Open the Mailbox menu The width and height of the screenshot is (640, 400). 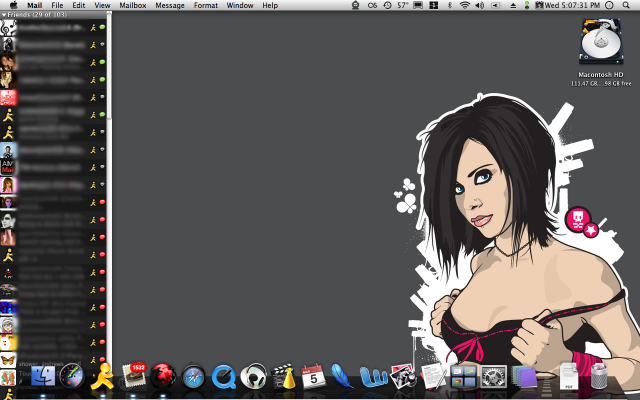click(x=133, y=5)
